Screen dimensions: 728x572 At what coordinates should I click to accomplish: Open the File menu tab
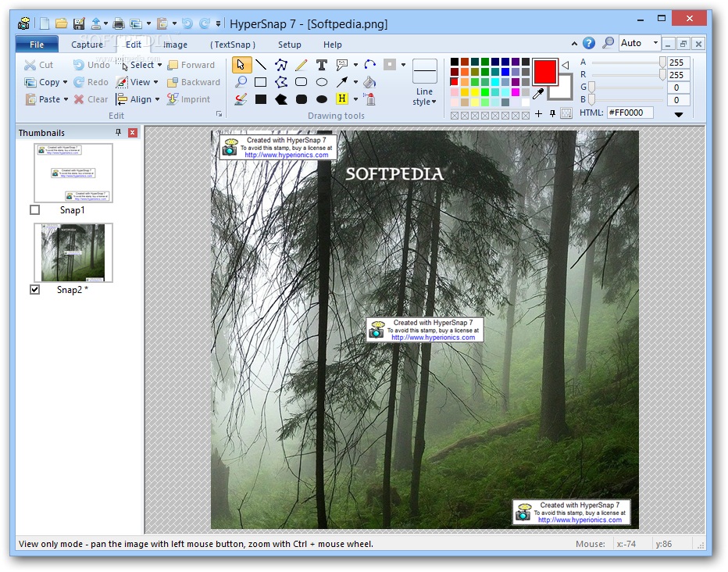[x=37, y=45]
